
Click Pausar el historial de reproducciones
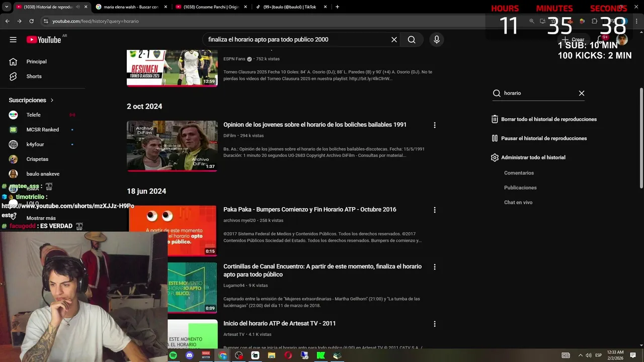point(539,138)
